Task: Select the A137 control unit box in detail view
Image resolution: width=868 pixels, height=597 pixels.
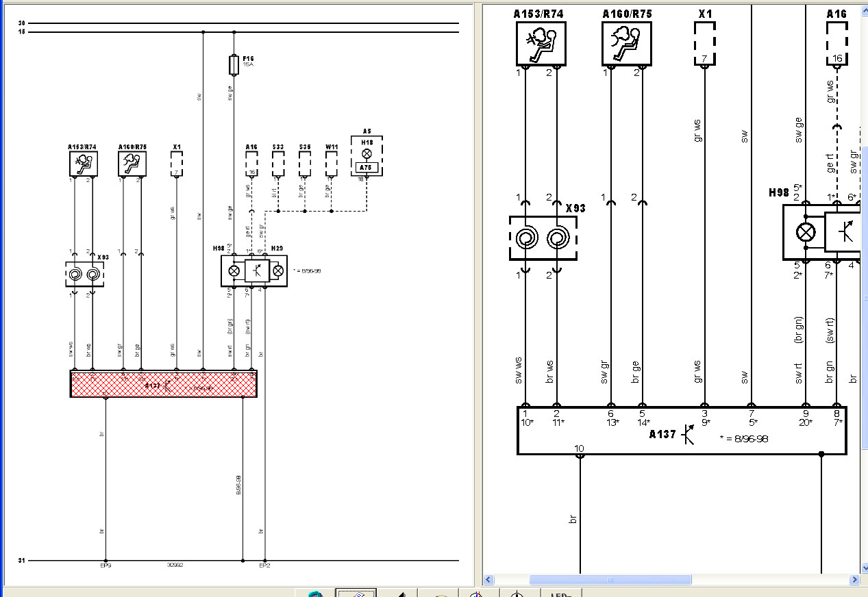Action: [x=681, y=431]
